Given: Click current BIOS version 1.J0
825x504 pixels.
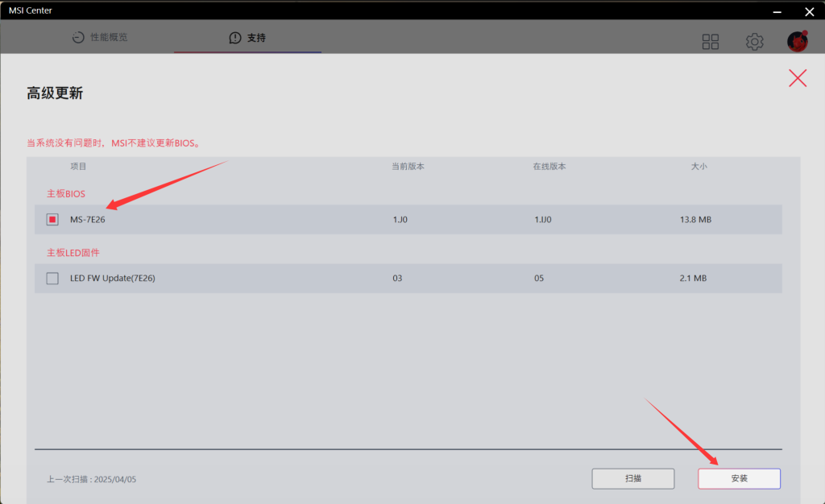Looking at the screenshot, I should tap(400, 219).
